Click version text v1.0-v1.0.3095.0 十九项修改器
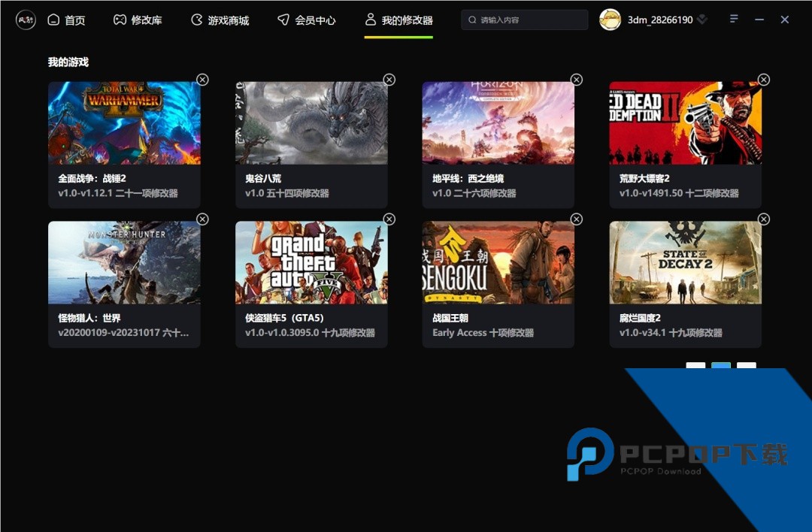812x532 pixels. point(311,333)
